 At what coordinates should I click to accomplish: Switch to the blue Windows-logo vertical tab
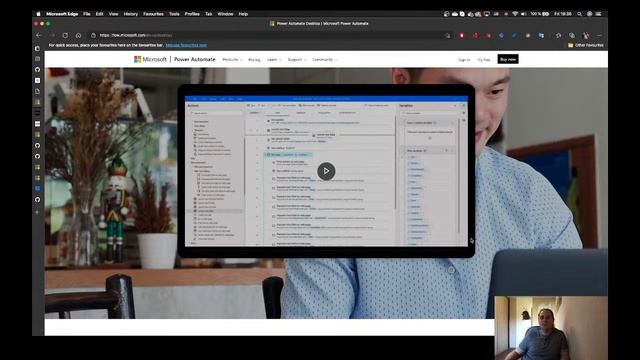coord(37,189)
